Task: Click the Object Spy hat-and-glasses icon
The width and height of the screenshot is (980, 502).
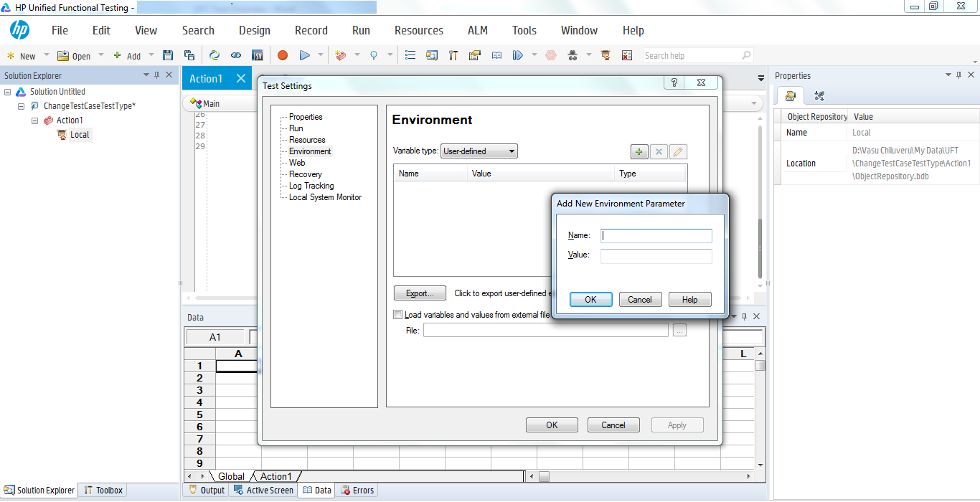Action: tap(573, 55)
